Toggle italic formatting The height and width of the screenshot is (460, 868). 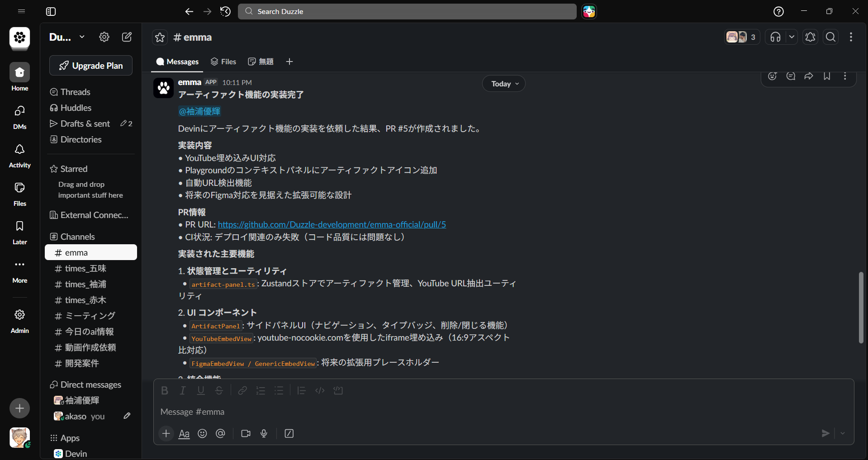pos(183,390)
